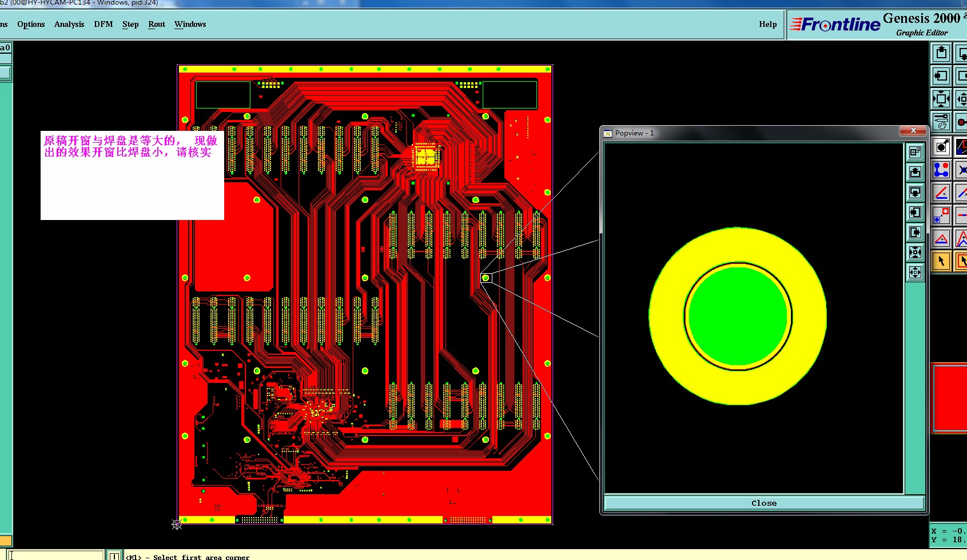Click the zoom home fit-all icon
The height and width of the screenshot is (560, 967).
(941, 99)
